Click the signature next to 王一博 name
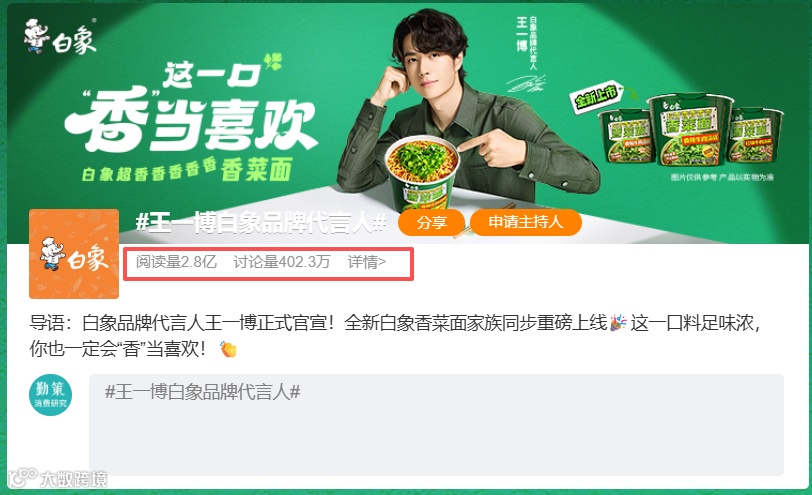 tap(526, 83)
